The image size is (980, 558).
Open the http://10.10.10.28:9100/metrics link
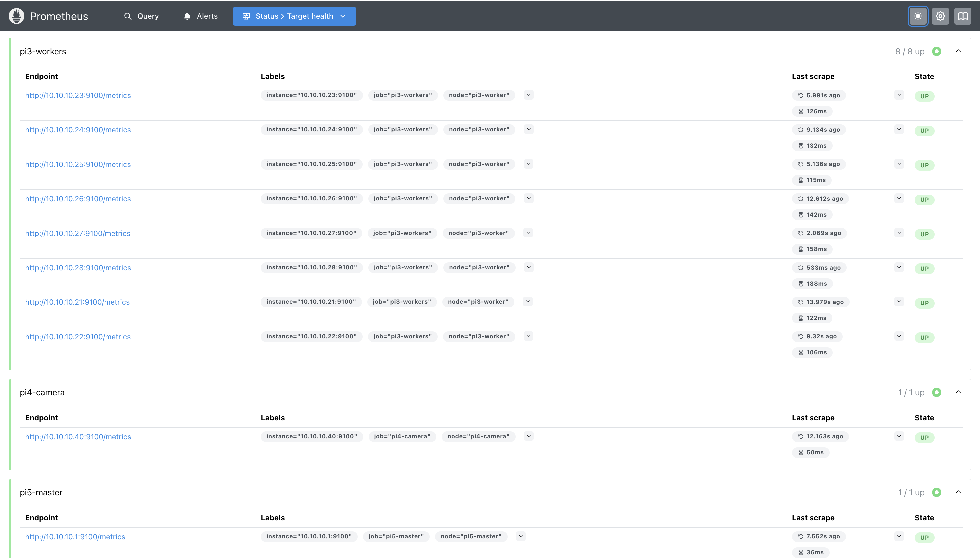click(78, 268)
